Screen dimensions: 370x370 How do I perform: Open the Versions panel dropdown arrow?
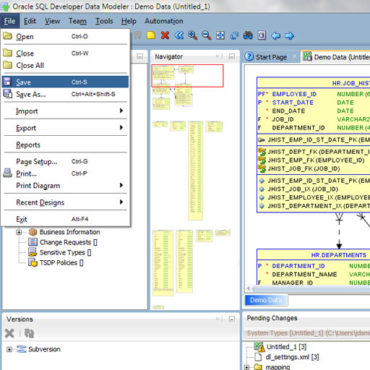tap(218, 319)
